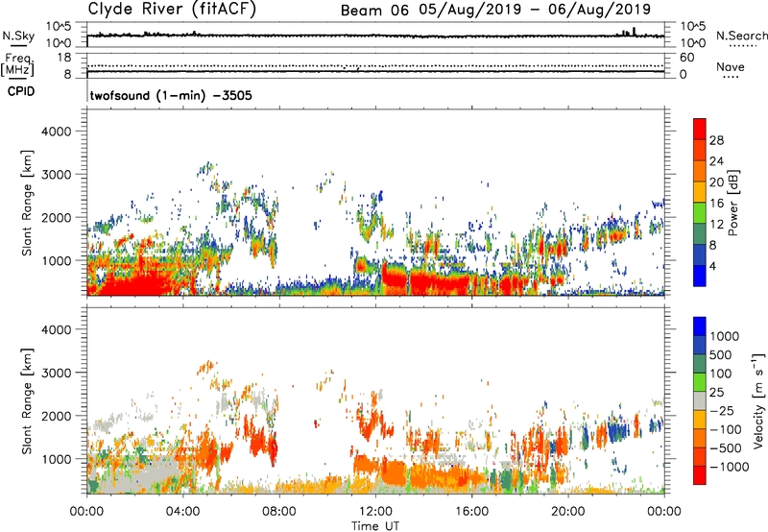Click the 'Velocity [m s⁻¹]' colorbar title
The height and width of the screenshot is (532, 768).
tap(758, 400)
